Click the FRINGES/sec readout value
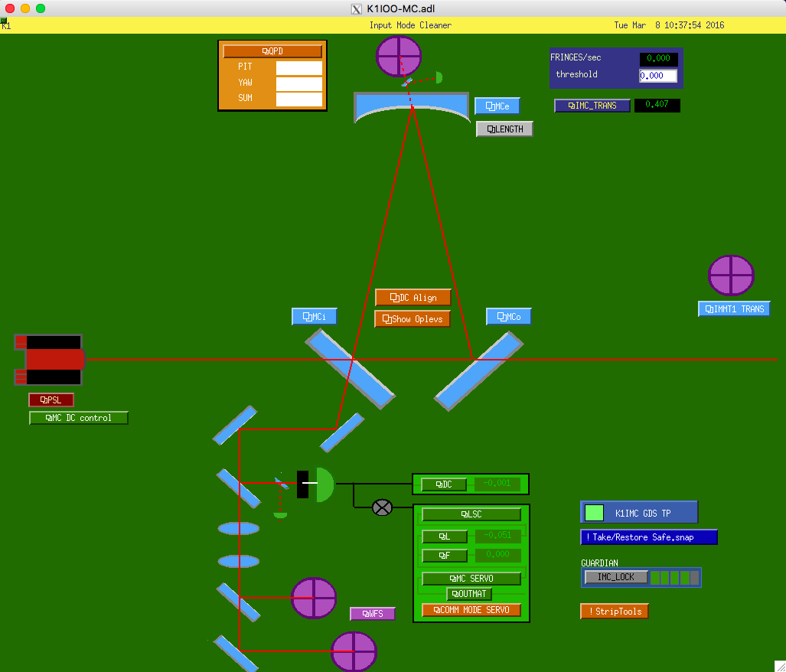 point(658,59)
